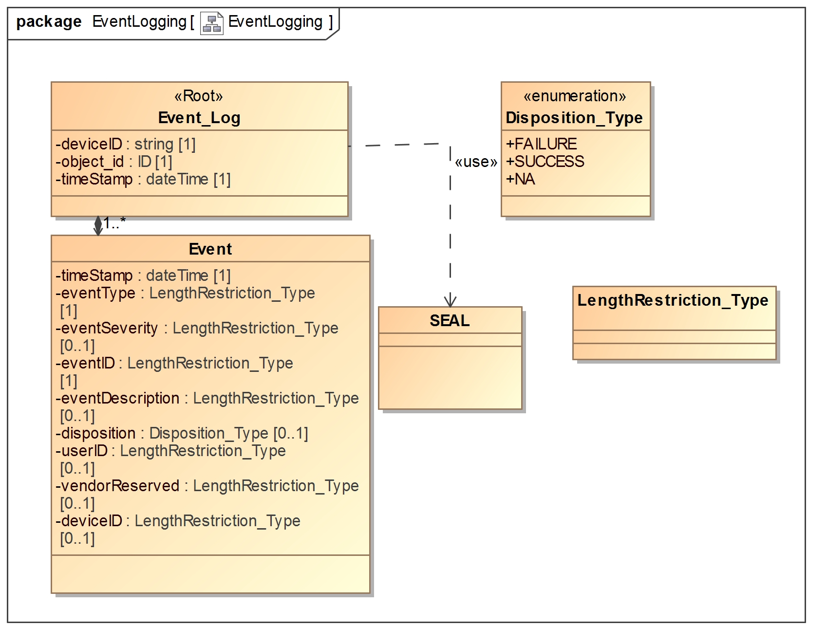This screenshot has width=827, height=644.
Task: Click the 1..* multiplicity label
Action: click(115, 223)
